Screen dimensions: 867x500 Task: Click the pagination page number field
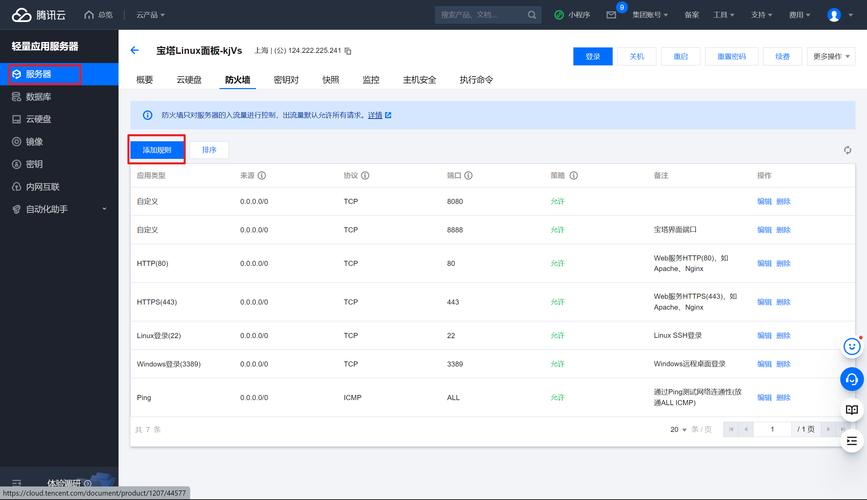point(772,429)
